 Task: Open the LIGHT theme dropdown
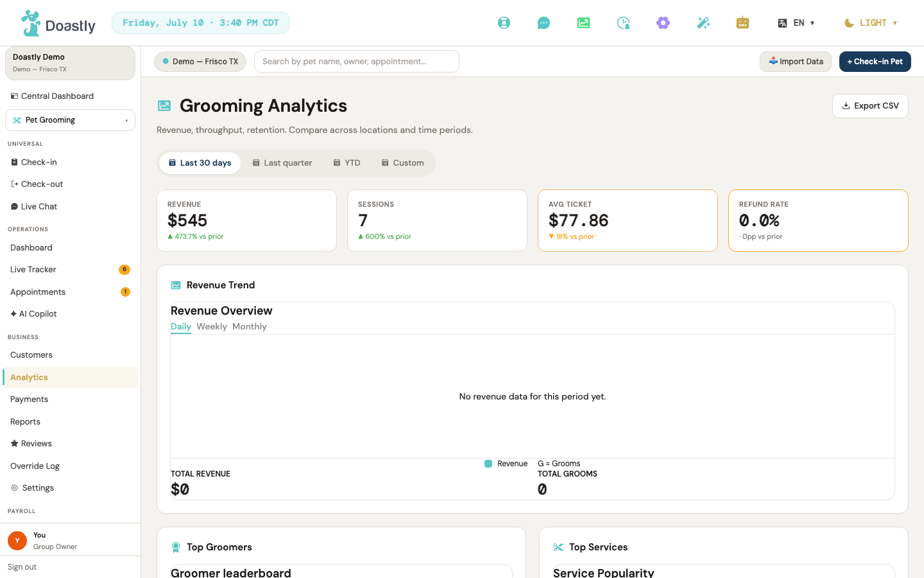pos(871,23)
